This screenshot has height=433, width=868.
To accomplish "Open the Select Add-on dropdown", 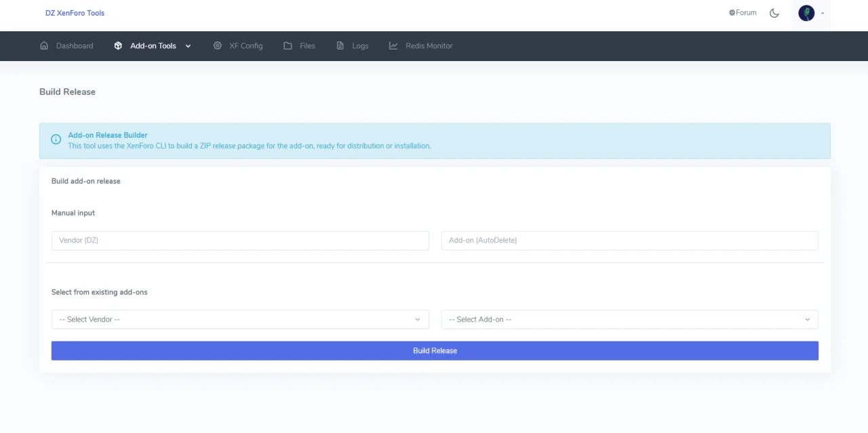I will pos(629,320).
